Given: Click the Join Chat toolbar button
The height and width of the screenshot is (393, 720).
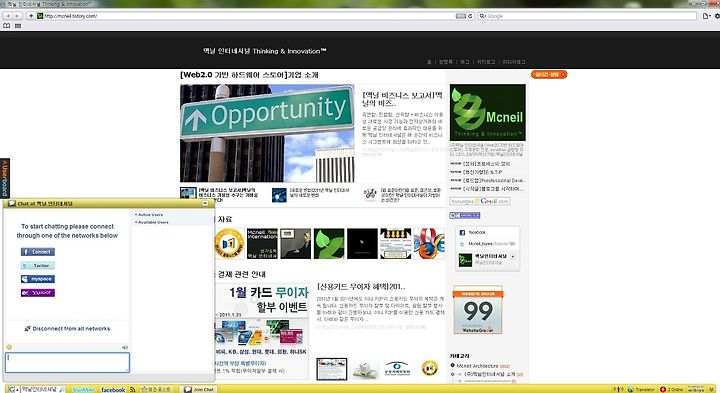Looking at the screenshot, I should tap(199, 389).
